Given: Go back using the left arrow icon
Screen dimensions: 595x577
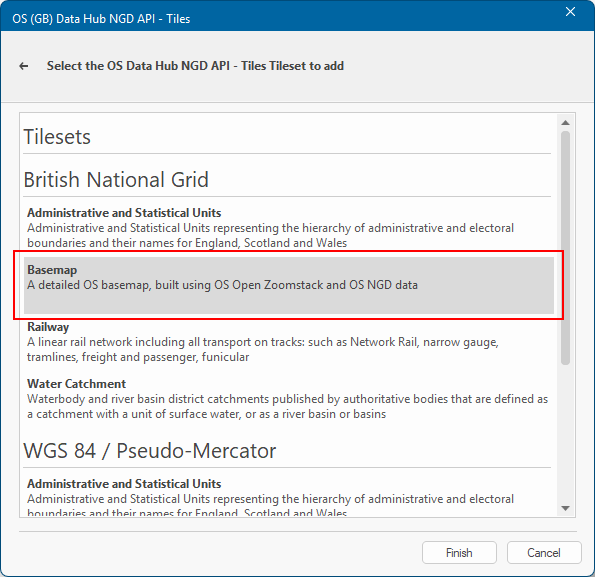Looking at the screenshot, I should [x=24, y=66].
